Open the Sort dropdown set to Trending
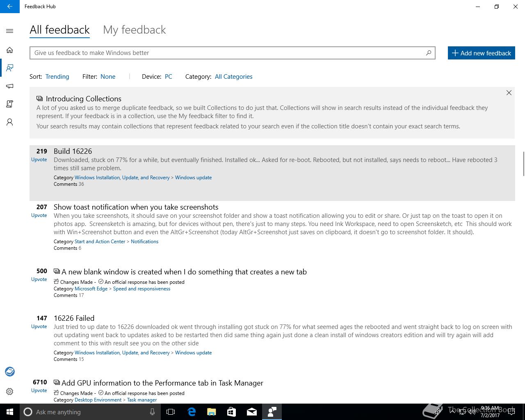Screen dimensions: 525x420 57,76
